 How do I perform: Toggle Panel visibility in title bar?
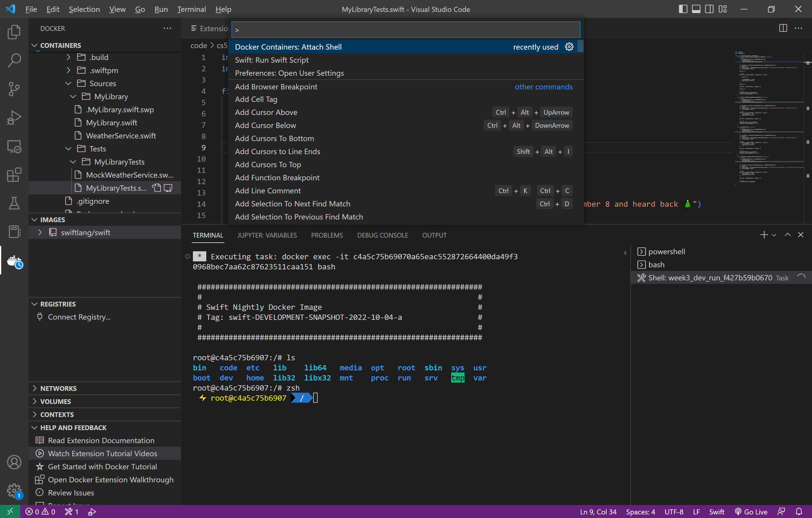pyautogui.click(x=696, y=9)
